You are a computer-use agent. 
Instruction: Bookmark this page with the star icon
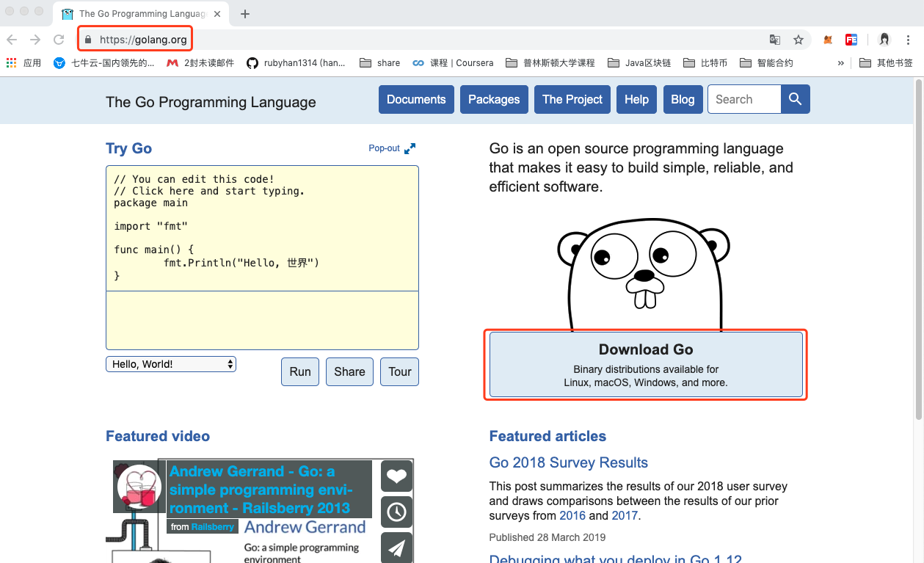coord(799,40)
